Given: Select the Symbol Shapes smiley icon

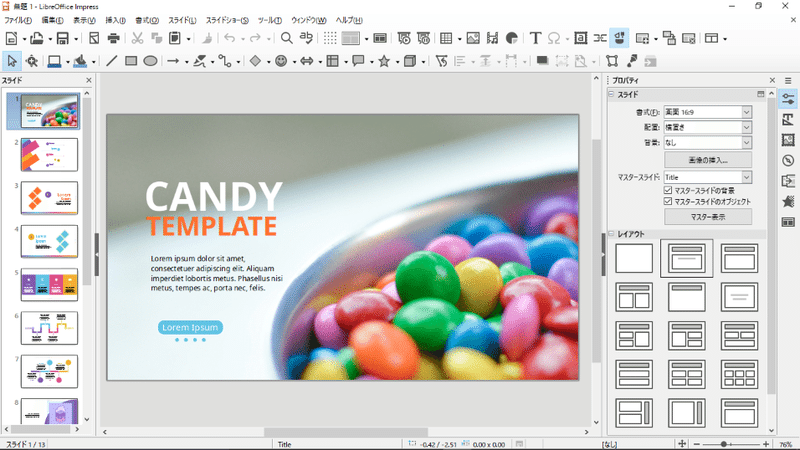Looking at the screenshot, I should coord(281,61).
